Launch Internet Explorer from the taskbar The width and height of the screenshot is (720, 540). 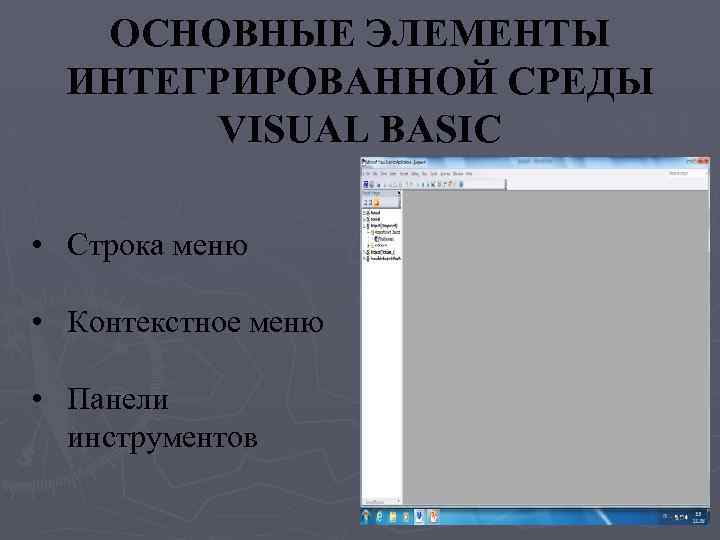click(379, 518)
